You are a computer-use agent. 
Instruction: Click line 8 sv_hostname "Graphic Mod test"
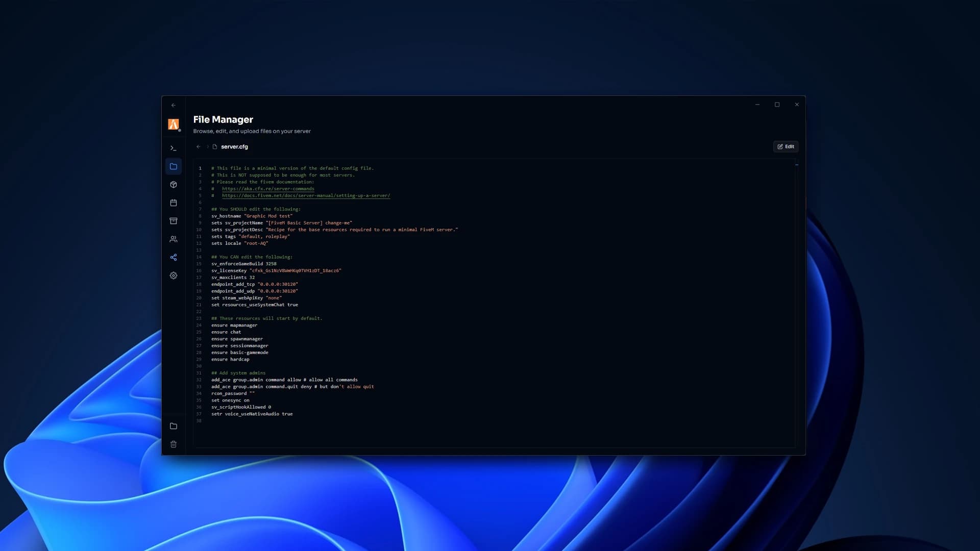tap(252, 216)
